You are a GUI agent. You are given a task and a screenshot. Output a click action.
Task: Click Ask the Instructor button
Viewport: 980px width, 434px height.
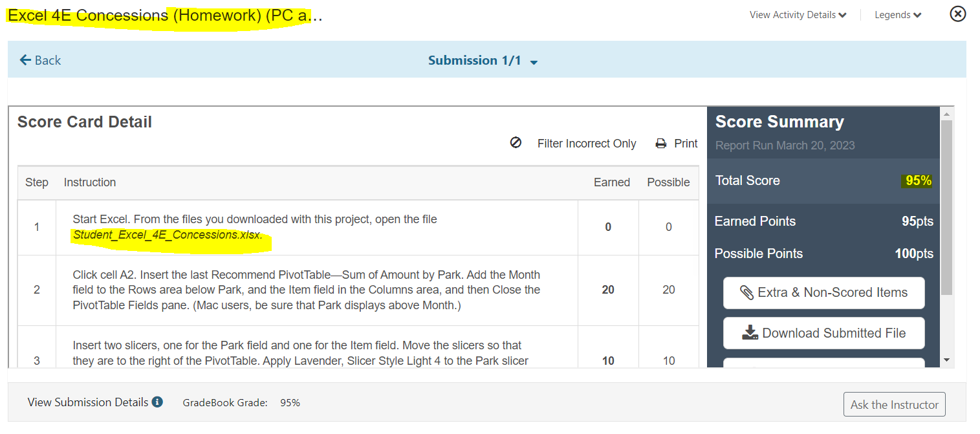point(895,404)
